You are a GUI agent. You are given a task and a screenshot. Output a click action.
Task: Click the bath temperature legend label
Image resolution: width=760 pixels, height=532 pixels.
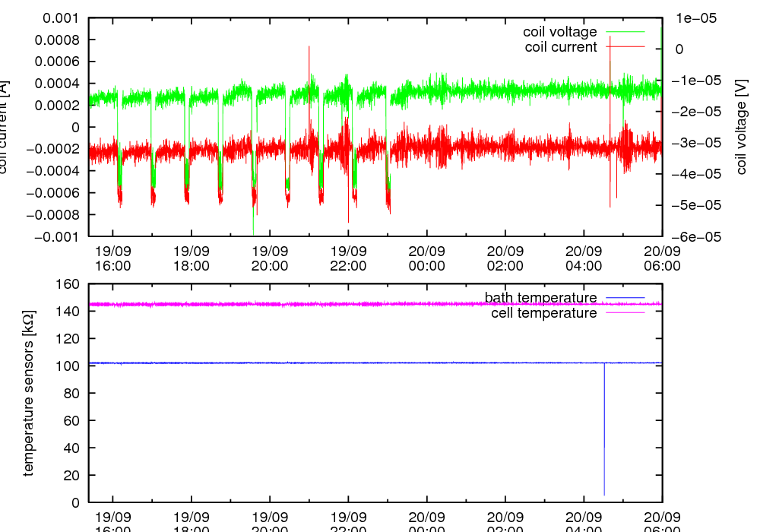click(540, 298)
